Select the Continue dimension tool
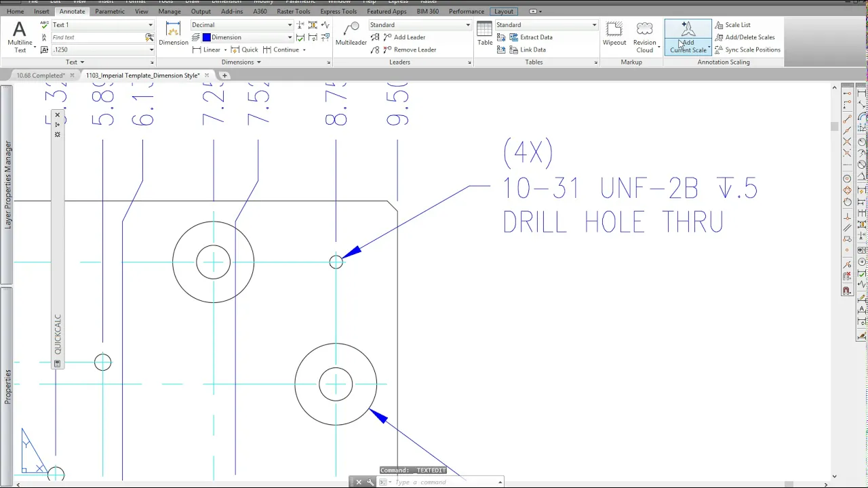The height and width of the screenshot is (488, 868). point(281,49)
